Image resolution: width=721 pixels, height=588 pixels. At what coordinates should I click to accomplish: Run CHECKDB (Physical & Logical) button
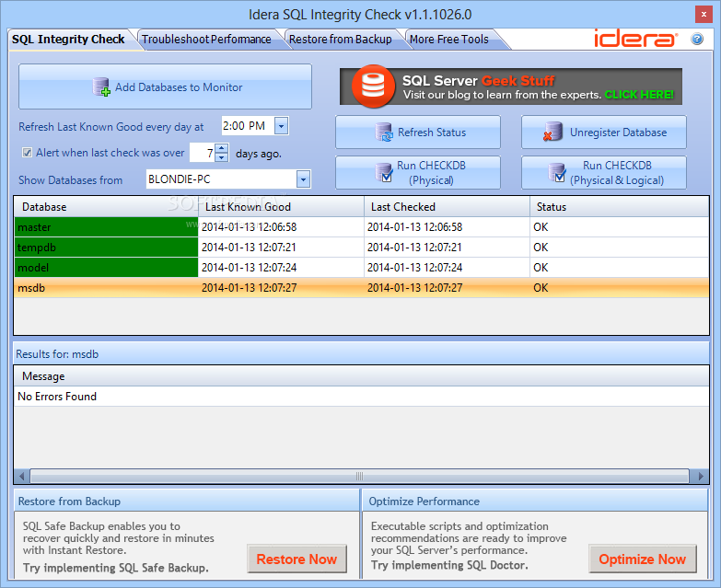pos(604,173)
